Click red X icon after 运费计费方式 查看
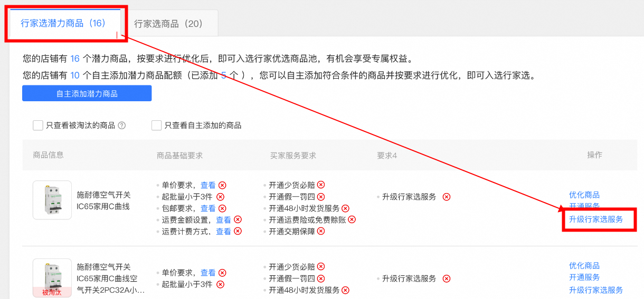 (x=238, y=231)
